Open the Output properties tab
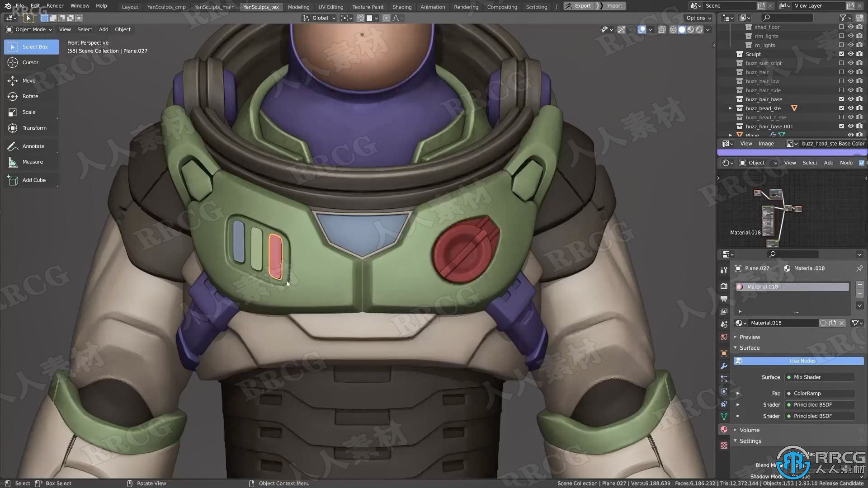This screenshot has height=488, width=868. point(724,299)
